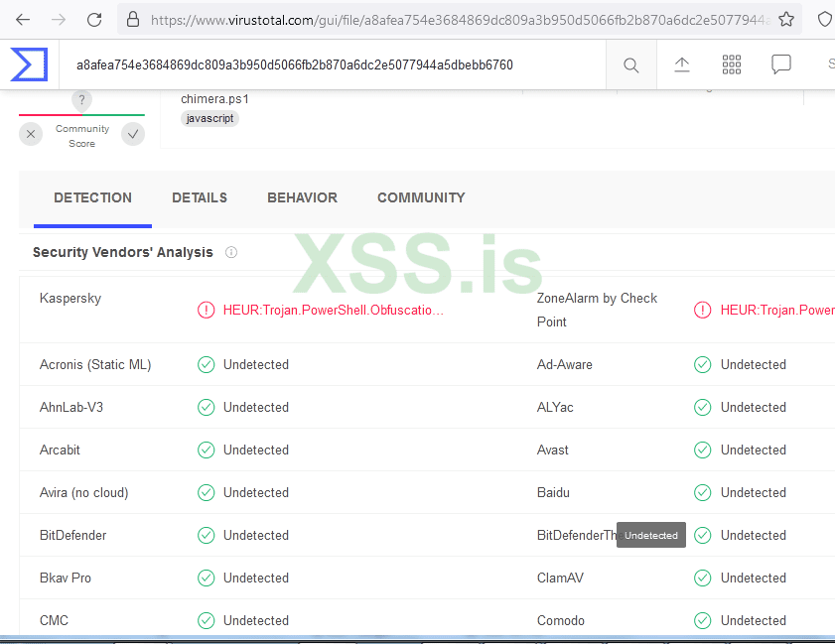Click the ZoneAlarm by Check Point name
This screenshot has height=644, width=835.
tap(597, 310)
